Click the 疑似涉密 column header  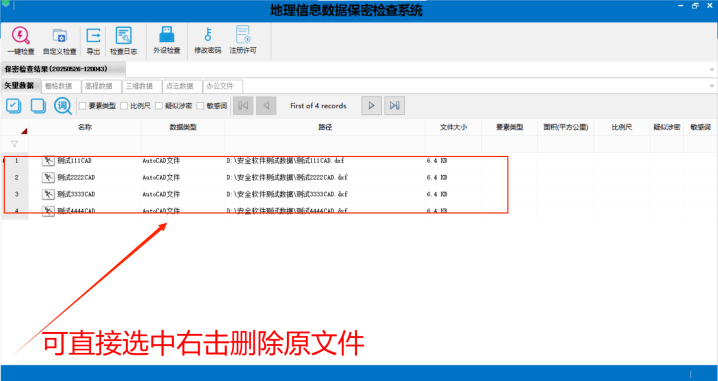666,127
